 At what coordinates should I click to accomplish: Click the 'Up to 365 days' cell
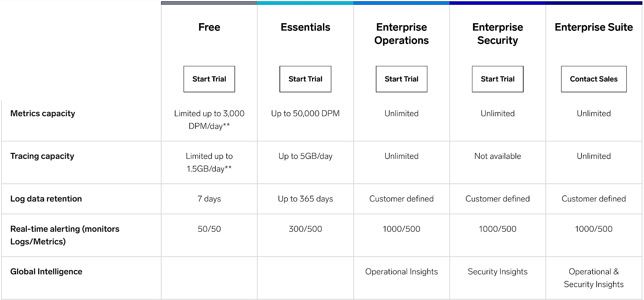coord(305,199)
